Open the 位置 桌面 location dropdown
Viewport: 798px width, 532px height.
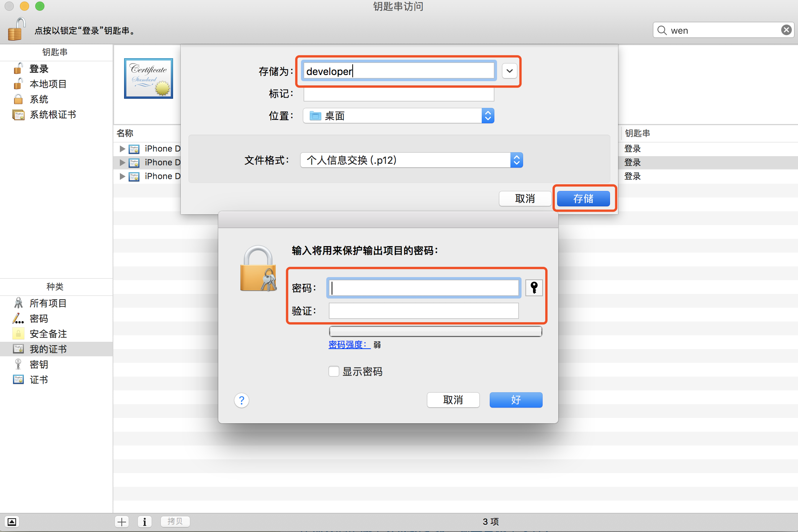(x=398, y=116)
